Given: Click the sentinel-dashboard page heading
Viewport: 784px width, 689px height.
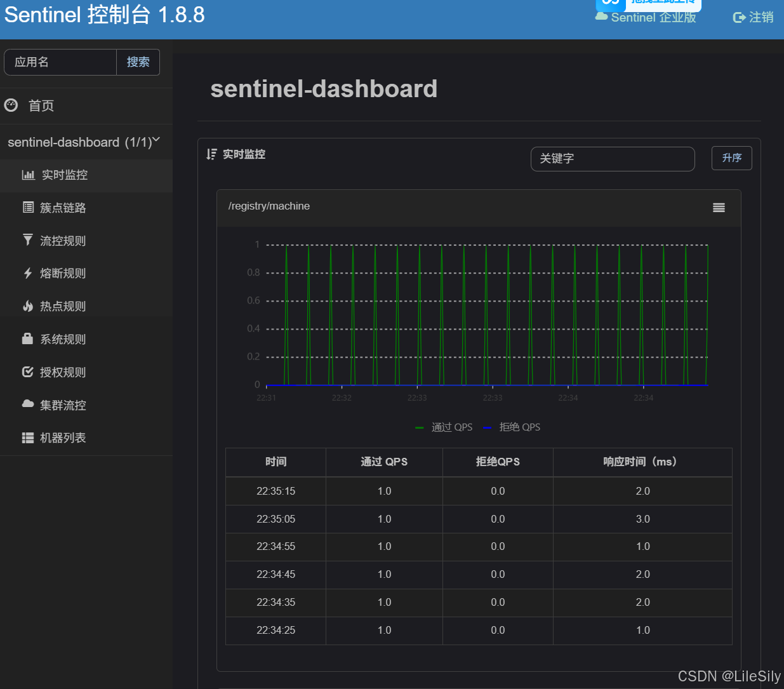Looking at the screenshot, I should [x=324, y=89].
